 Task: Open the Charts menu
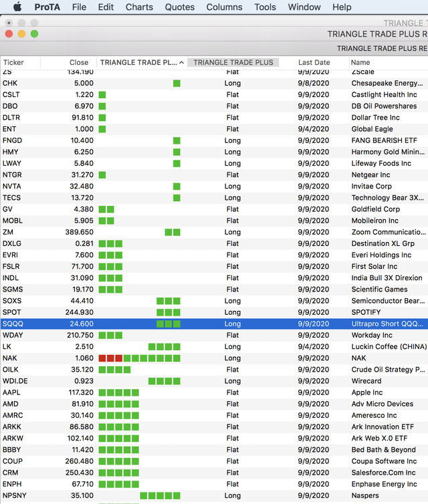pyautogui.click(x=139, y=7)
